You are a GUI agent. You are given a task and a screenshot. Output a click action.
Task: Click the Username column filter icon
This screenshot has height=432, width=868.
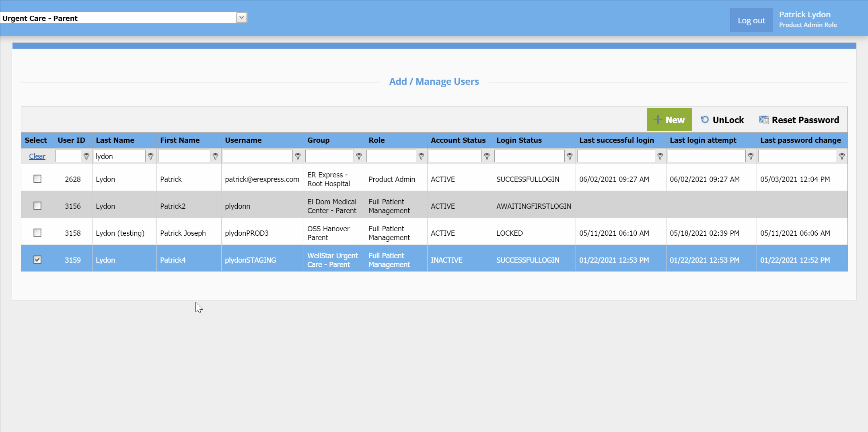click(298, 156)
